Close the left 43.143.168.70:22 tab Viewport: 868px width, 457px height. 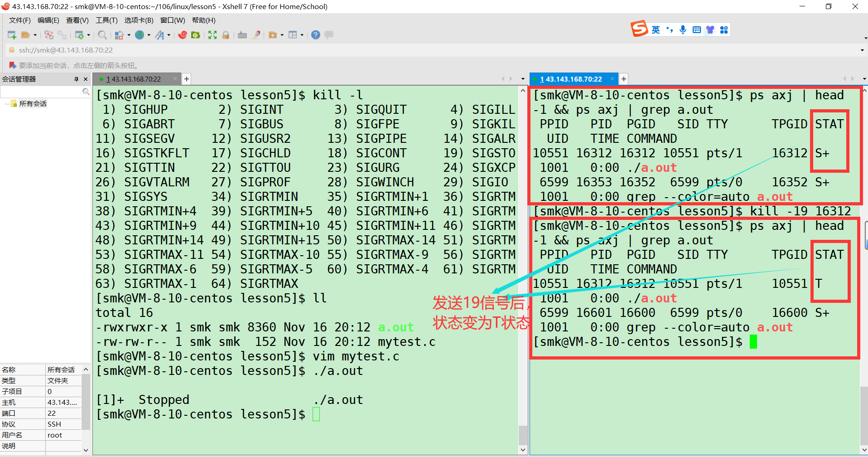175,79
